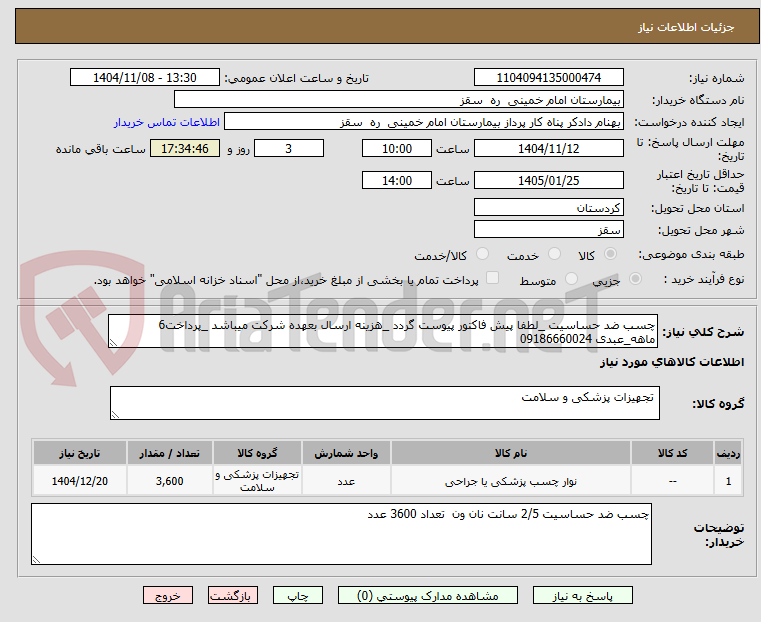Click the بازگشت back button
The width and height of the screenshot is (761, 622).
pos(233,595)
